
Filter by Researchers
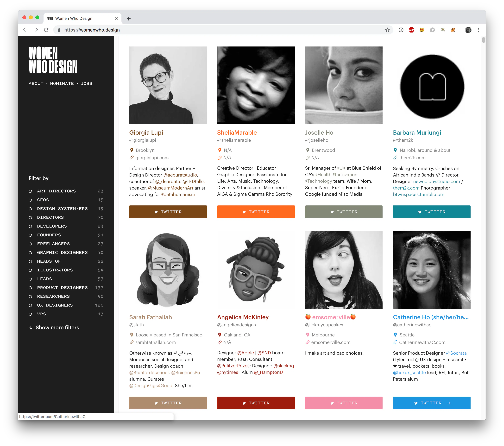pyautogui.click(x=66, y=296)
